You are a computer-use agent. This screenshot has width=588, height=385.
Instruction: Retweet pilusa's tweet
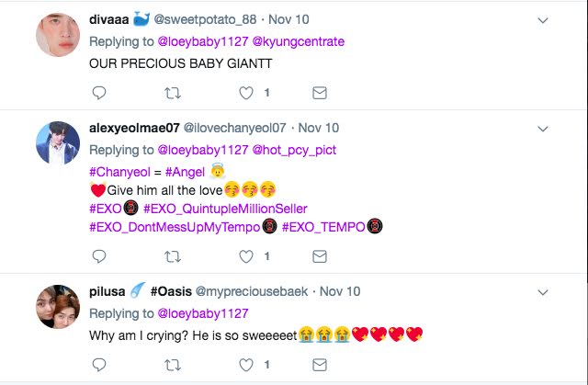pos(172,363)
